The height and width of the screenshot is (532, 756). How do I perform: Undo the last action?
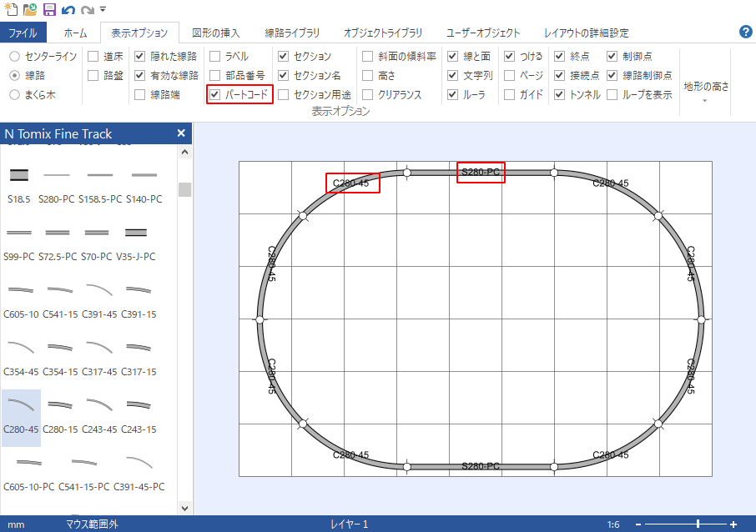pyautogui.click(x=68, y=8)
